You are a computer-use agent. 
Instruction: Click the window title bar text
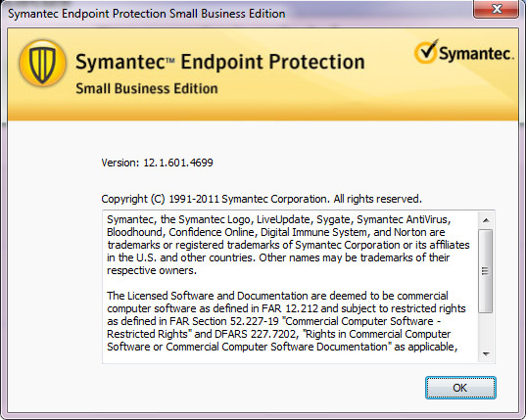pos(147,14)
